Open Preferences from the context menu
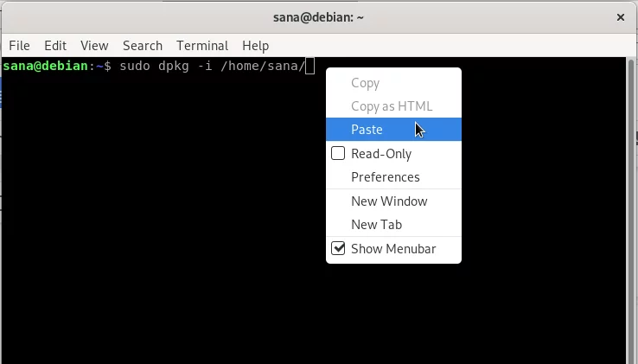Viewport: 638px width, 364px height. click(393, 177)
